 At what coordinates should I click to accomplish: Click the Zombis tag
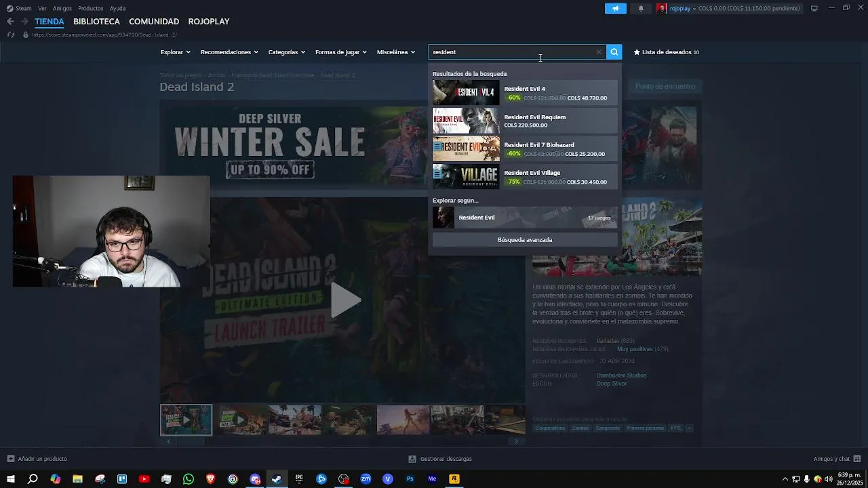(x=580, y=428)
